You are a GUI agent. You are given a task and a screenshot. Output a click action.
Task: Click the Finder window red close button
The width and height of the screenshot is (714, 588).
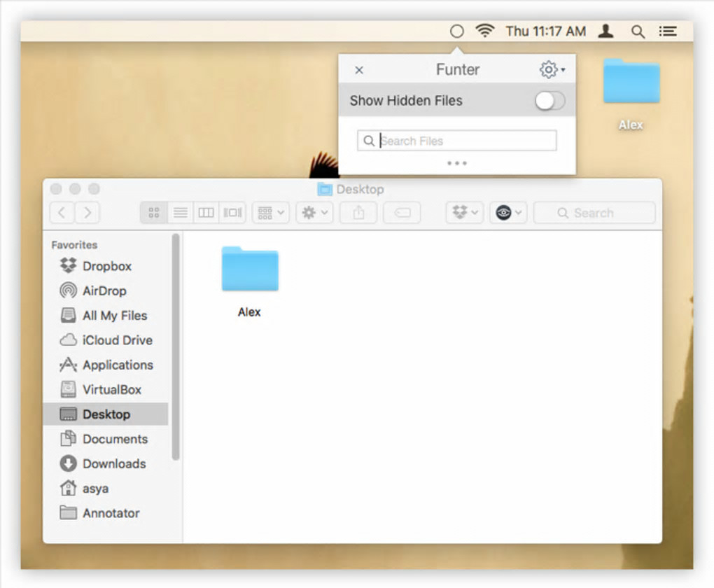click(x=56, y=188)
